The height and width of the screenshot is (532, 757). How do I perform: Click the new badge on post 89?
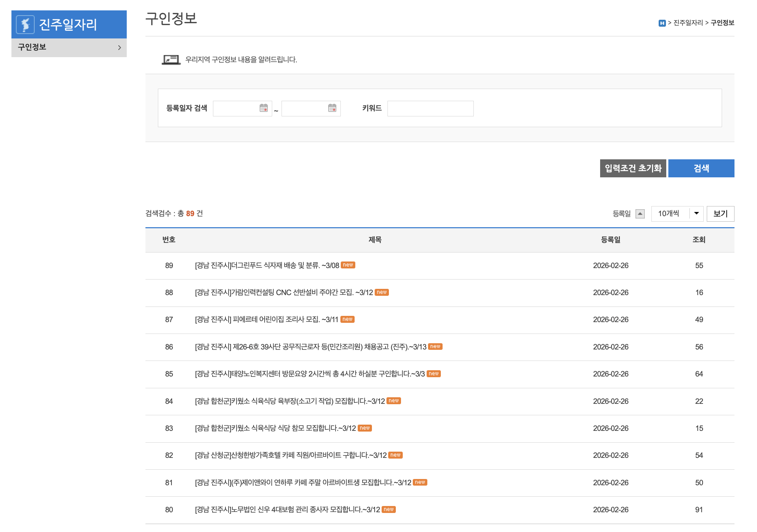click(x=348, y=265)
